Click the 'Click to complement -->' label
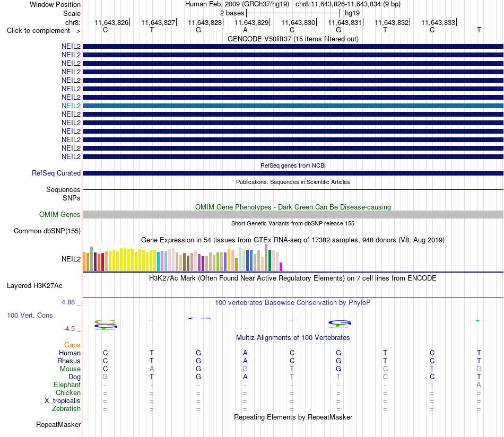 (44, 31)
